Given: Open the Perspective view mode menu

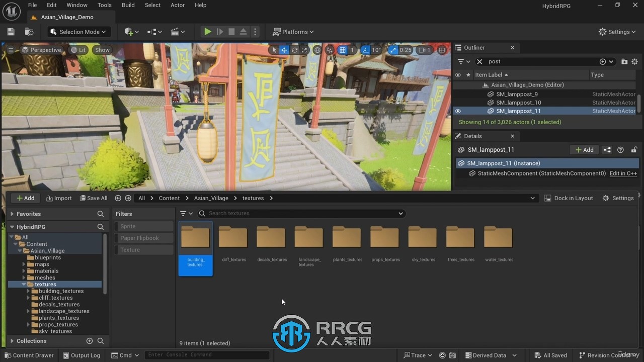Looking at the screenshot, I should [x=41, y=50].
